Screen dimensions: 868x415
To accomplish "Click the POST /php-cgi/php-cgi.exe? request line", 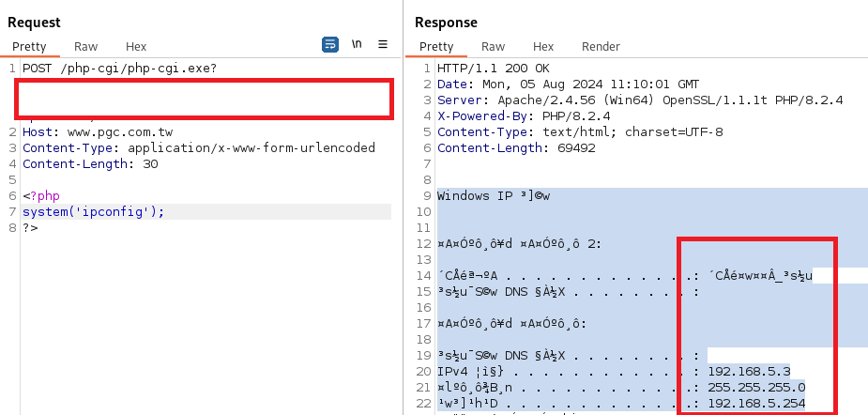I will click(119, 69).
